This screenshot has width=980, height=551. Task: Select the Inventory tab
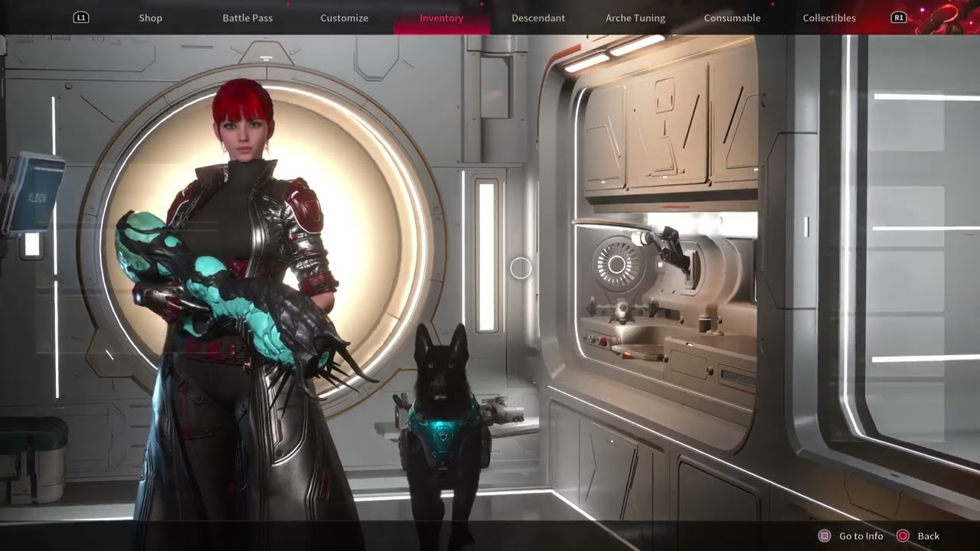tap(442, 18)
